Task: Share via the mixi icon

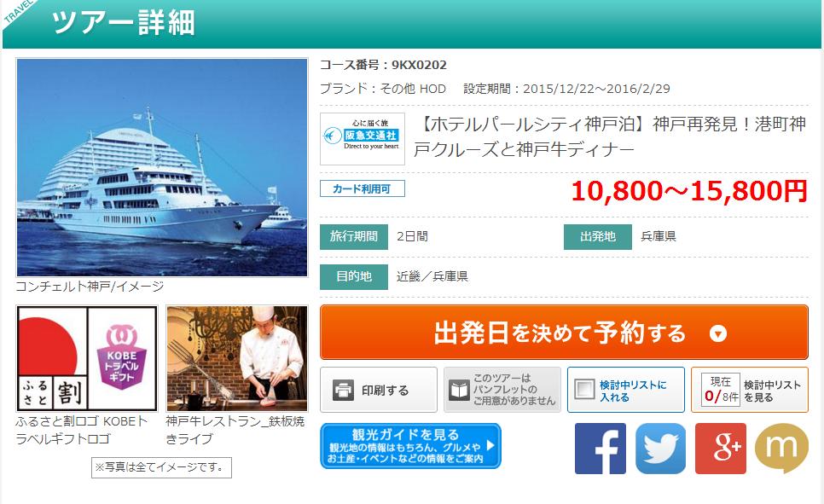Action: [781, 449]
